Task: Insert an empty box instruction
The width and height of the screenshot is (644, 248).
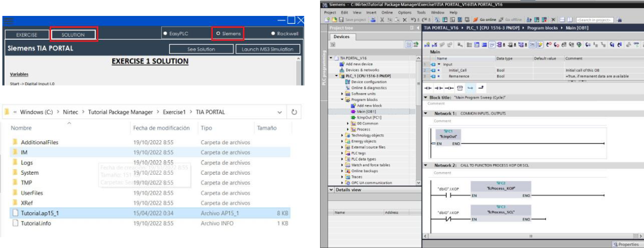Action: [x=460, y=89]
